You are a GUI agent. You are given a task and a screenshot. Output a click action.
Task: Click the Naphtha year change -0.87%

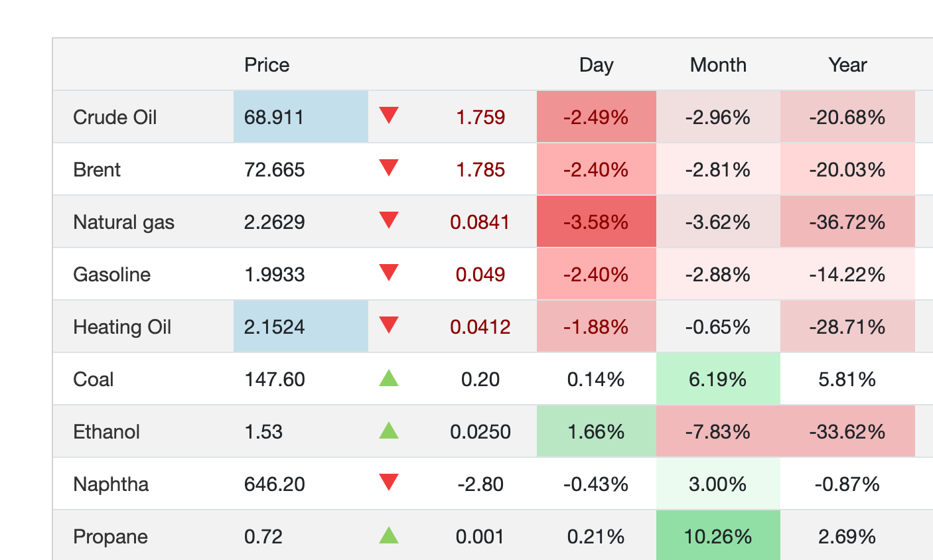tap(847, 484)
